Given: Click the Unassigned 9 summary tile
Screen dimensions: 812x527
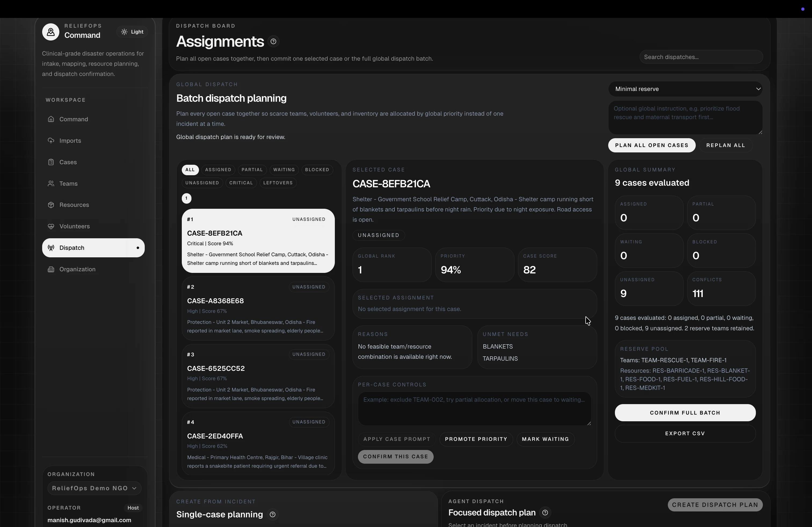Looking at the screenshot, I should (649, 288).
